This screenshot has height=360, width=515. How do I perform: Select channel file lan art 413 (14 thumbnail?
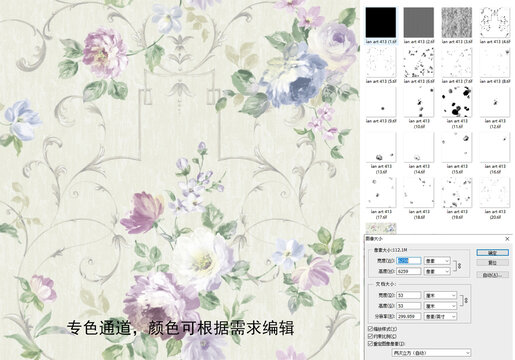pos(419,147)
